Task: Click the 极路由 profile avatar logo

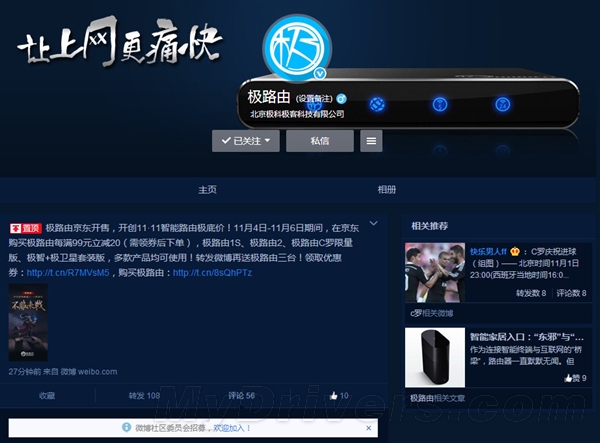Action: click(x=297, y=48)
